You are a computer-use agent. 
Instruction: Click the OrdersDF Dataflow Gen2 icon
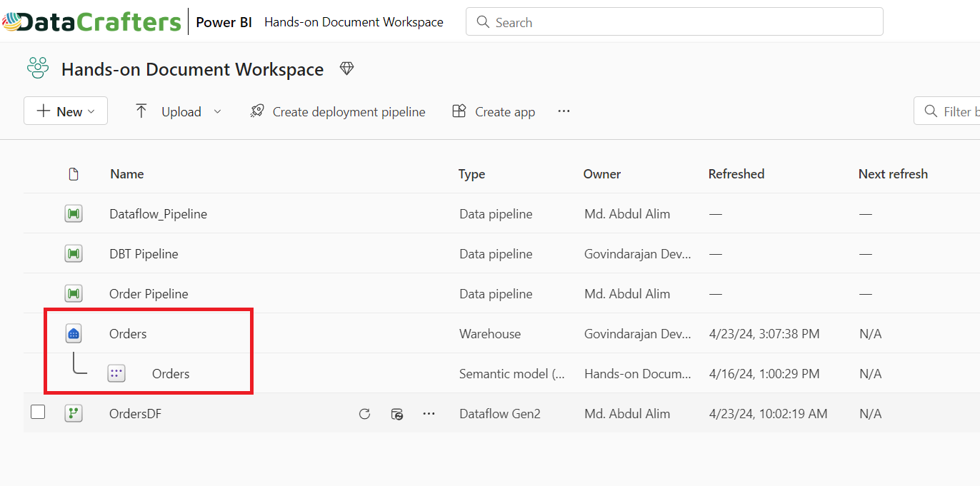pos(74,413)
